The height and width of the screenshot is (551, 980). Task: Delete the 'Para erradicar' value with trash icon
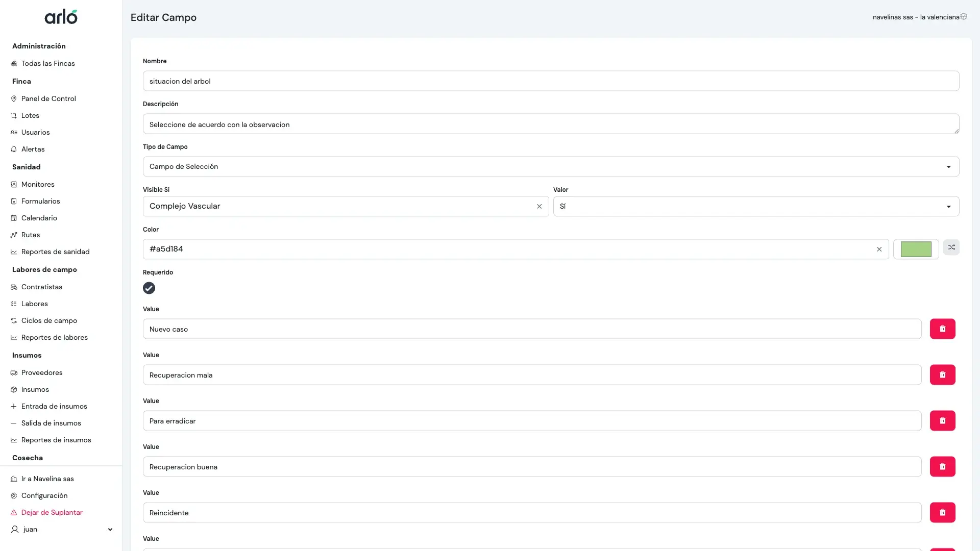click(942, 421)
